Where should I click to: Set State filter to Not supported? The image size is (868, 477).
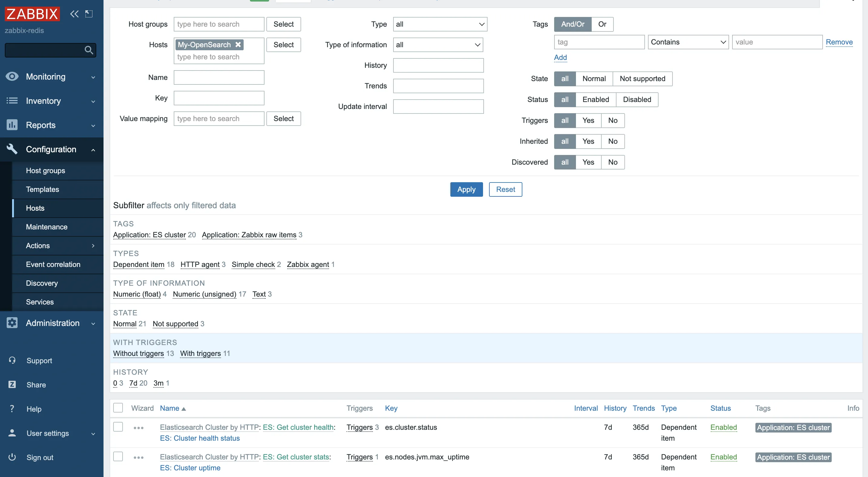642,78
